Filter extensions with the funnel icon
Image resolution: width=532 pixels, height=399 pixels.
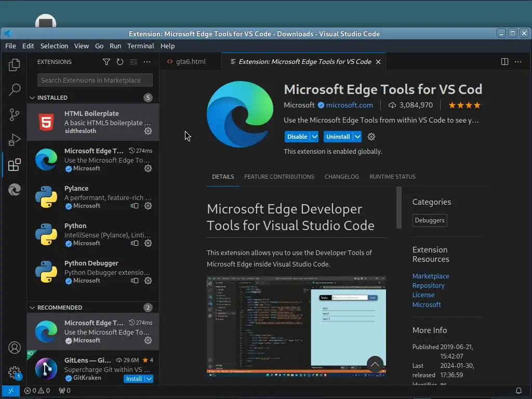pos(106,62)
